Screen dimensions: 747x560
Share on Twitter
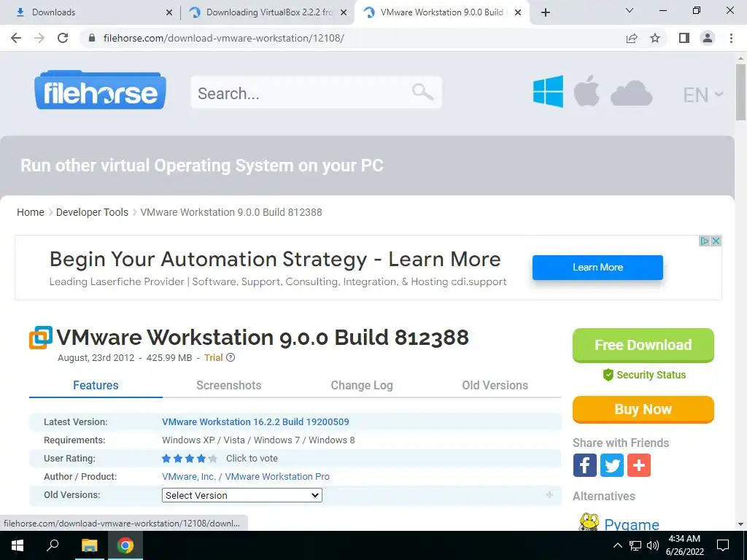click(x=612, y=465)
